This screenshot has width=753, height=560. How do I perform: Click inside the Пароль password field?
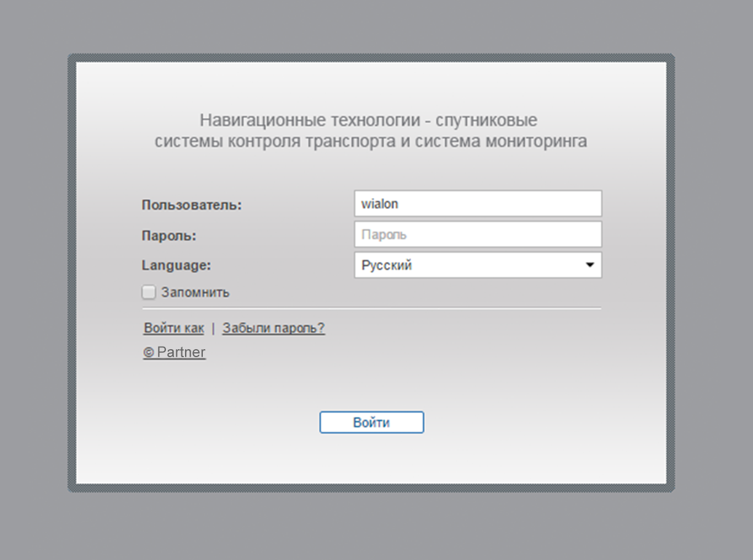click(478, 234)
